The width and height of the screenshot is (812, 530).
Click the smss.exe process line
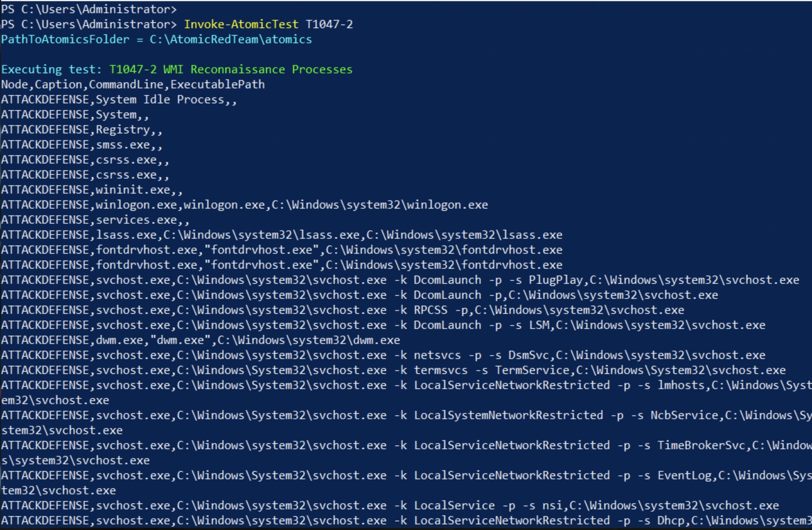click(82, 145)
